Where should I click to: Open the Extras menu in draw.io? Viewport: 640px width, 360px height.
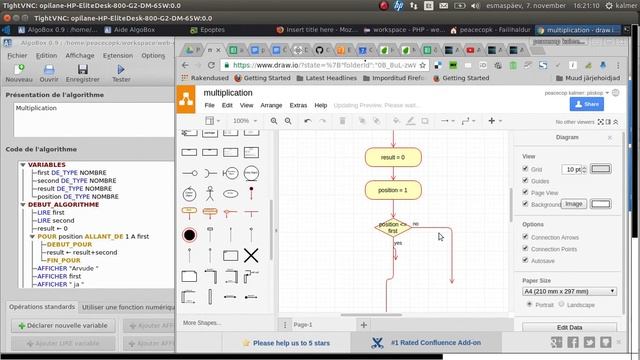click(x=298, y=105)
